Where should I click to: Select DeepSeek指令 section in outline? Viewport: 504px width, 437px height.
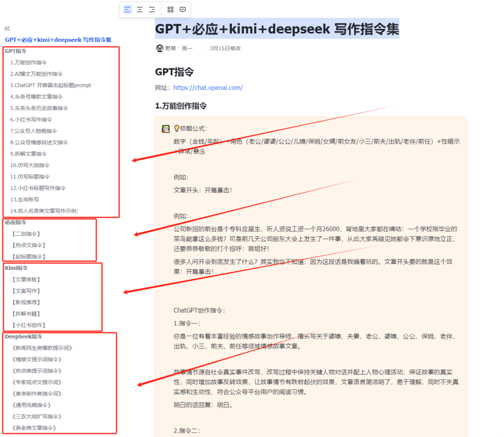coord(24,337)
